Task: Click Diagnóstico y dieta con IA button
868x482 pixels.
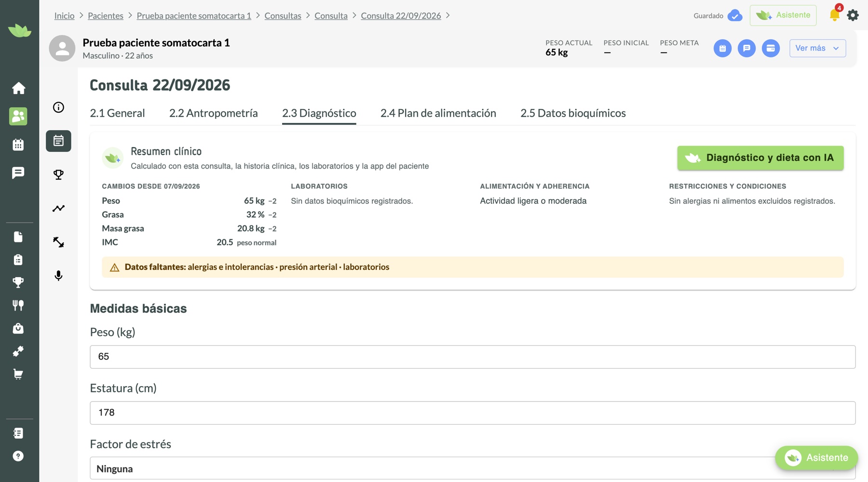Action: point(760,158)
